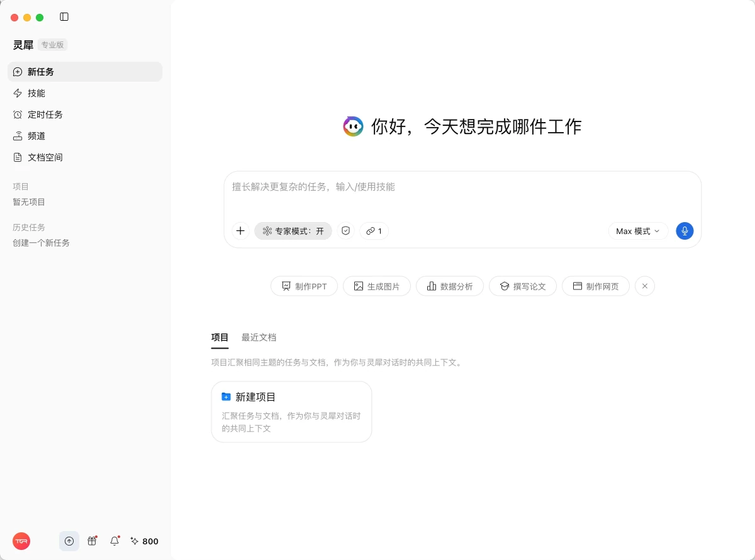Select the 生成图片 shortcut
This screenshot has height=560, width=755.
click(x=377, y=286)
